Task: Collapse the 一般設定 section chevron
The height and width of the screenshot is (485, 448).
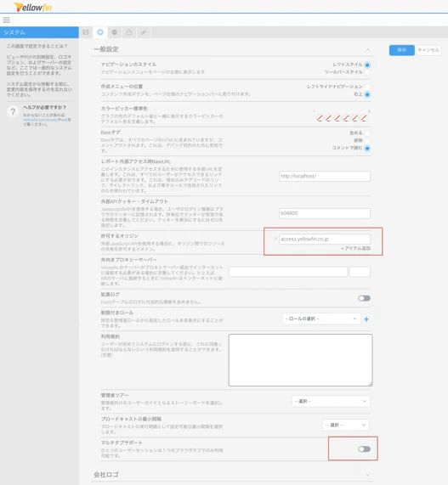Action: click(x=367, y=49)
